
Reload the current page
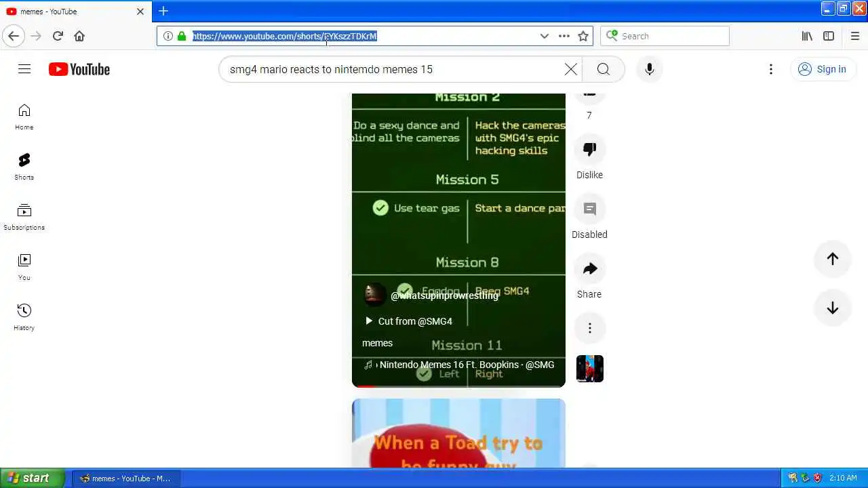pyautogui.click(x=58, y=36)
